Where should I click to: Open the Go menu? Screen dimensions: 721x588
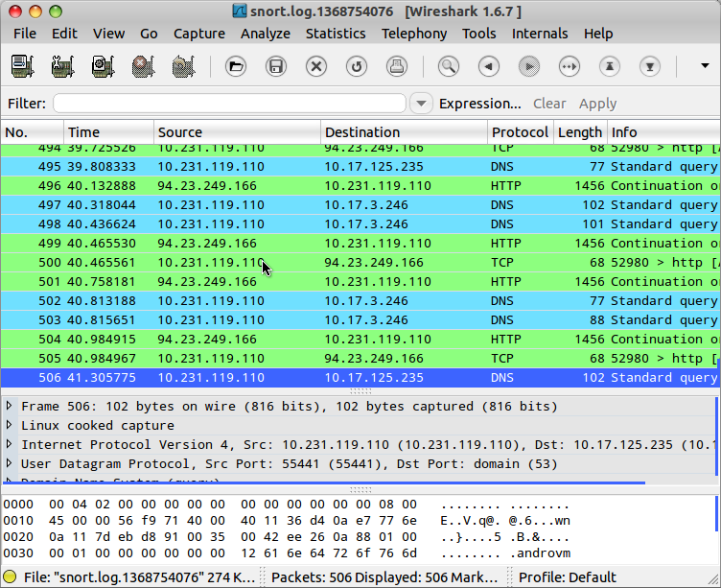[x=149, y=34]
